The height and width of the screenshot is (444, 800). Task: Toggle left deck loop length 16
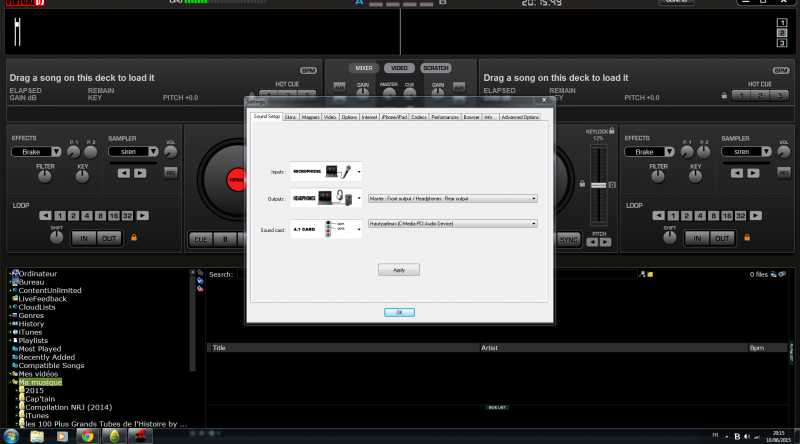point(114,215)
